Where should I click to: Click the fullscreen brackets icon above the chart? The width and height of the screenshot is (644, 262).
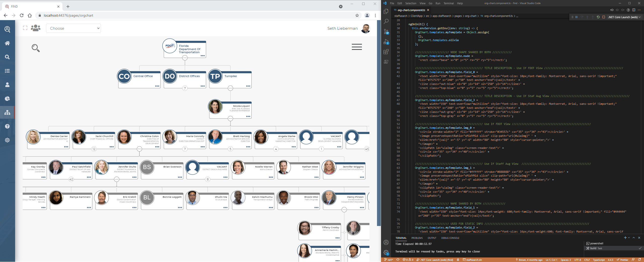point(25,28)
